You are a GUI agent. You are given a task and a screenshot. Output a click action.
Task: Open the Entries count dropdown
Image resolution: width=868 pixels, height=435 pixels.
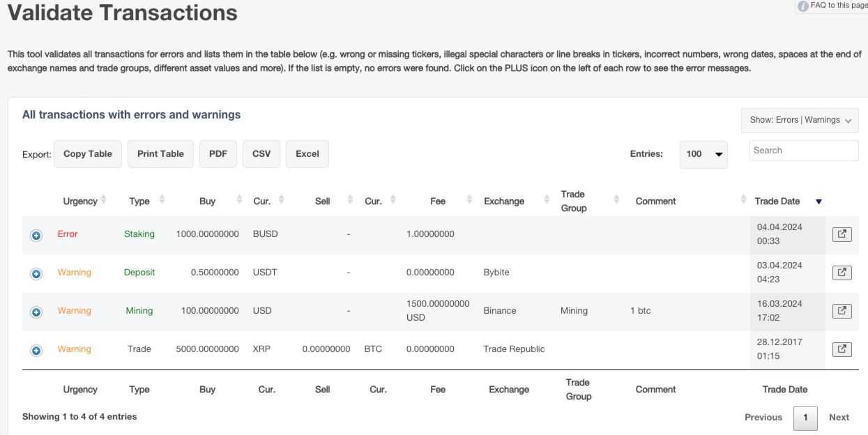pyautogui.click(x=703, y=154)
